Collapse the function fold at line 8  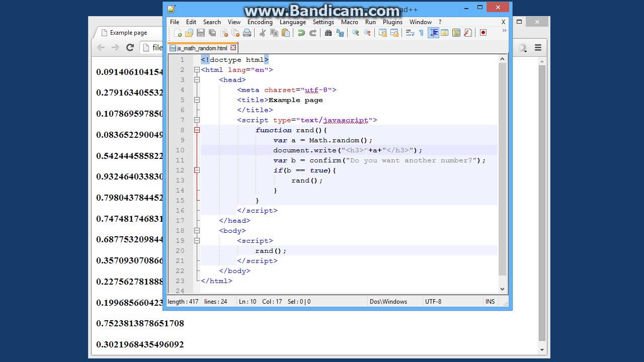tap(197, 130)
